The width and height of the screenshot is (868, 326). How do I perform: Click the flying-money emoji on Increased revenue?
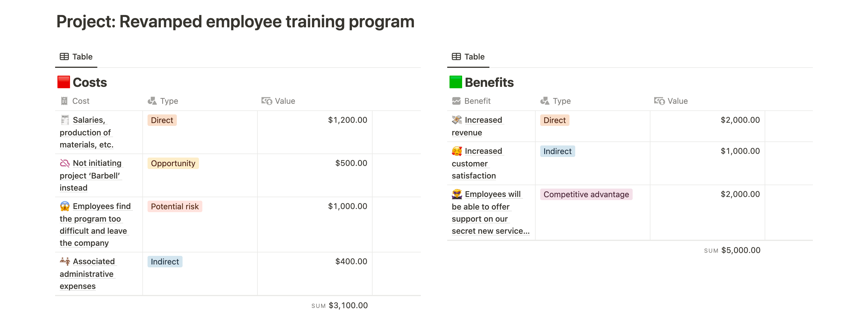[457, 120]
